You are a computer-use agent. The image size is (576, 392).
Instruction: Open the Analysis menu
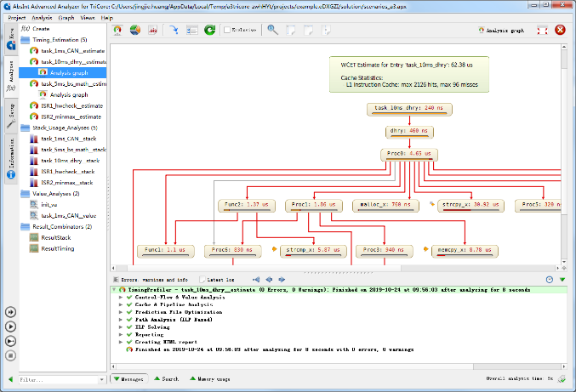[42, 18]
